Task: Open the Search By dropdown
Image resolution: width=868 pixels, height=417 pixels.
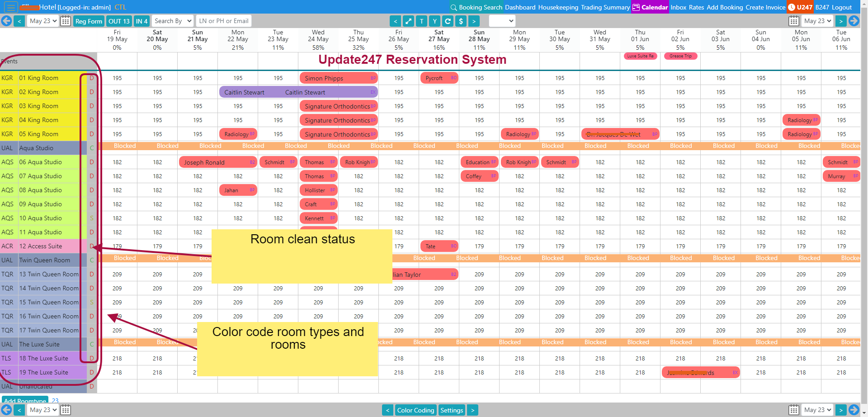Action: tap(173, 21)
